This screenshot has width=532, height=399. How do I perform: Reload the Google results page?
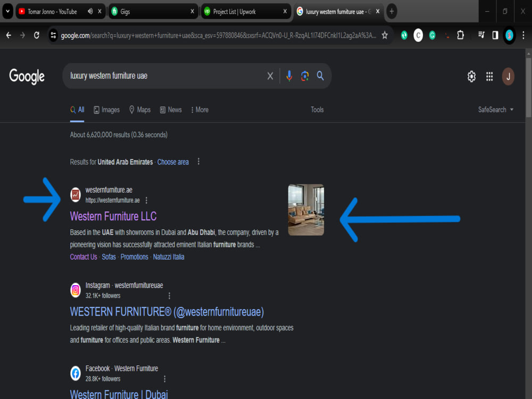[x=37, y=35]
